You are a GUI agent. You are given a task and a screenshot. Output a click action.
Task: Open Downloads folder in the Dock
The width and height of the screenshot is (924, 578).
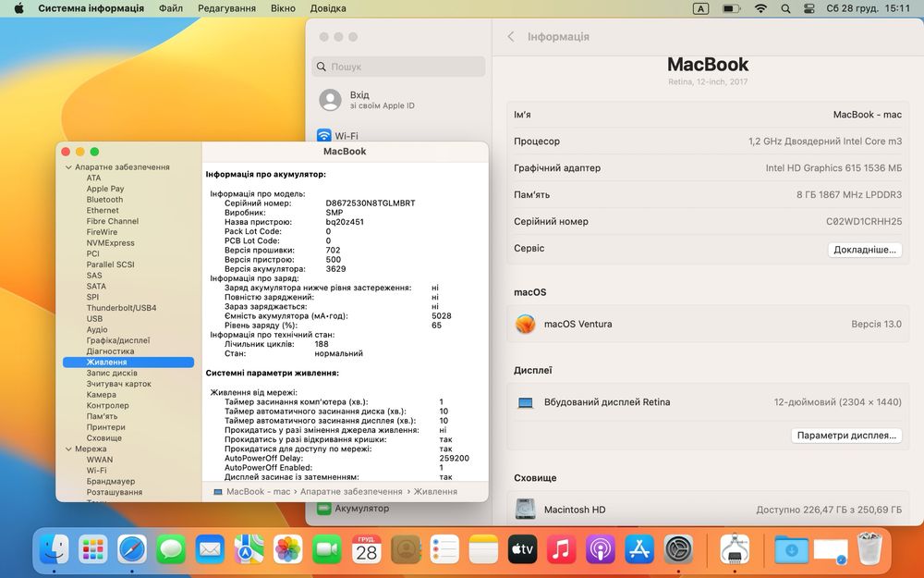tap(792, 549)
